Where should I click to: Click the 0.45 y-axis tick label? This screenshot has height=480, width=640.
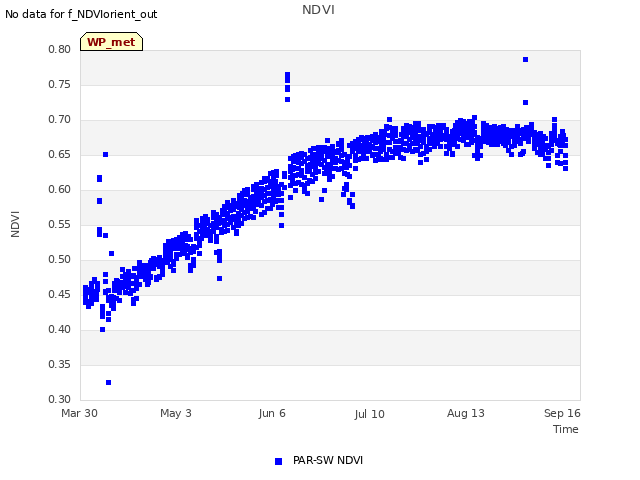60,295
